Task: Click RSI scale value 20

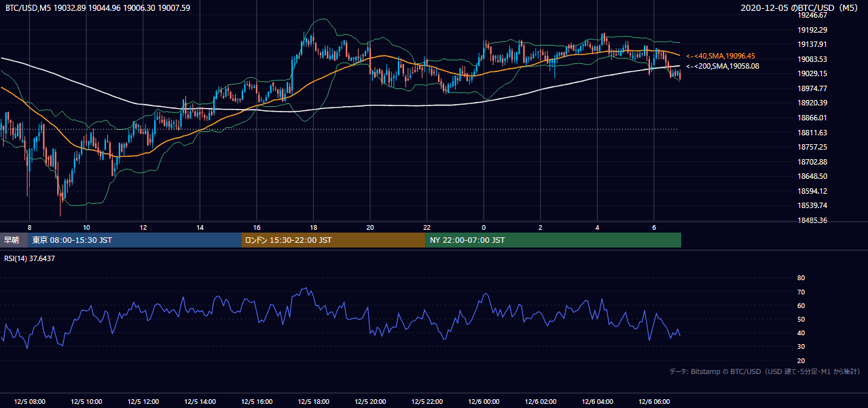Action: [x=801, y=360]
